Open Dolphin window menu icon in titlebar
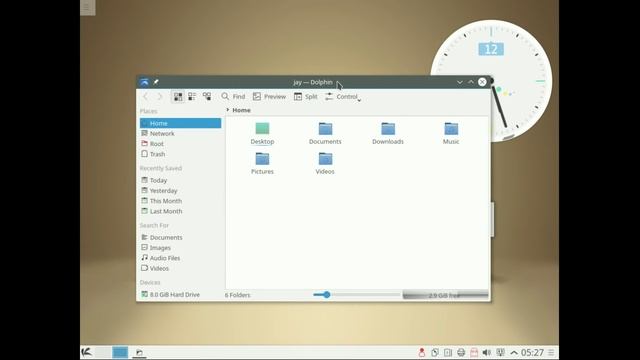The width and height of the screenshot is (640, 360). coord(144,82)
